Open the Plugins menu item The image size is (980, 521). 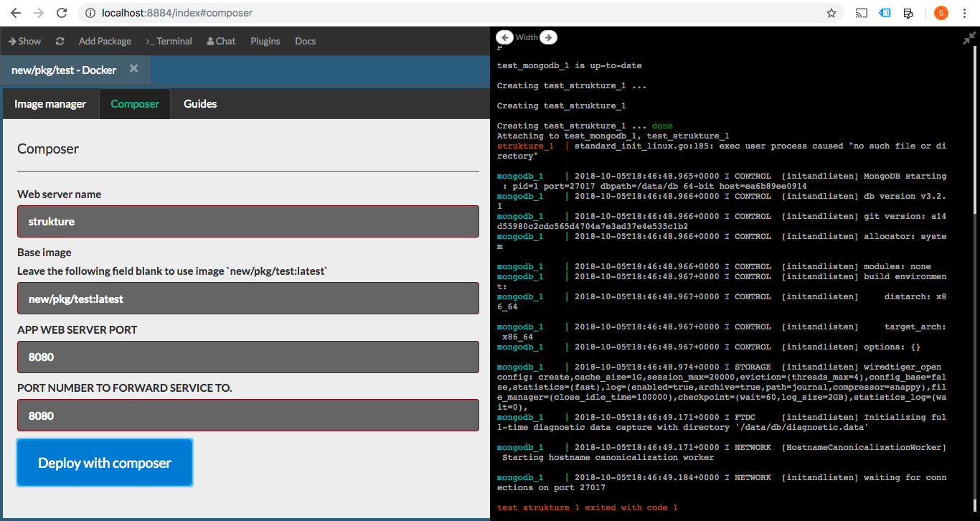coord(265,41)
